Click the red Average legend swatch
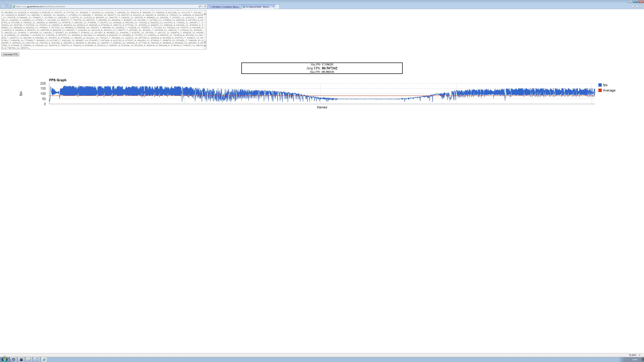644x362 pixels. pos(600,90)
